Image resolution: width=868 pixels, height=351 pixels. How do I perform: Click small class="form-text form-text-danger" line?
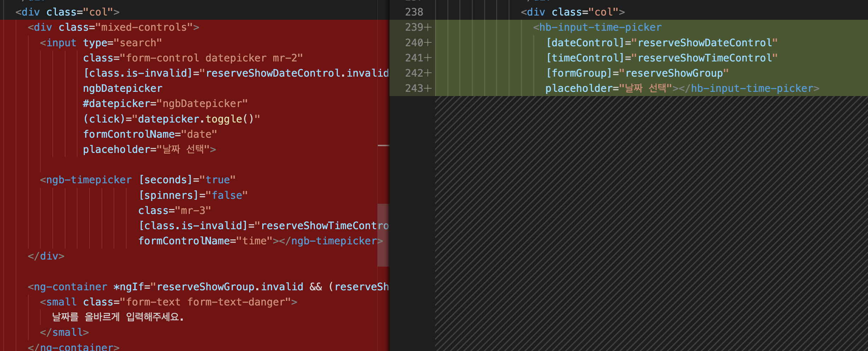[x=169, y=302]
